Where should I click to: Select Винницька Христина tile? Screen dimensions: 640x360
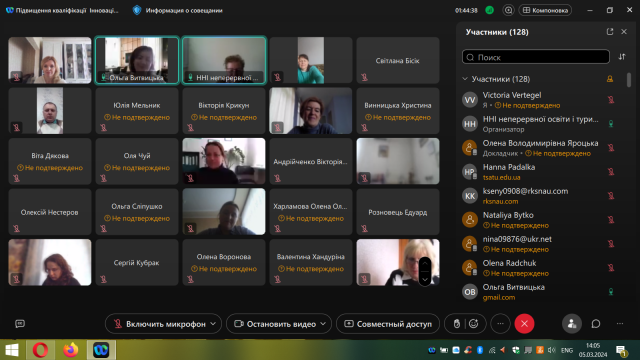(x=398, y=111)
